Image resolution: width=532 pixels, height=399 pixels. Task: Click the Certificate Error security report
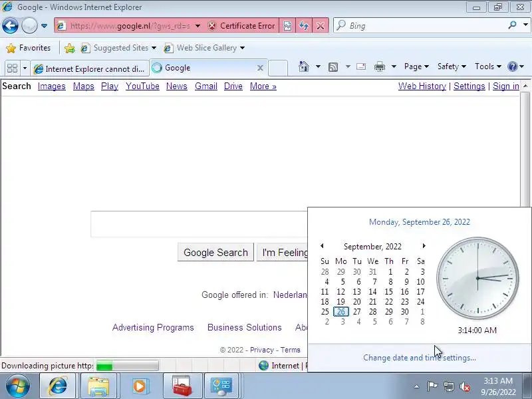point(241,26)
